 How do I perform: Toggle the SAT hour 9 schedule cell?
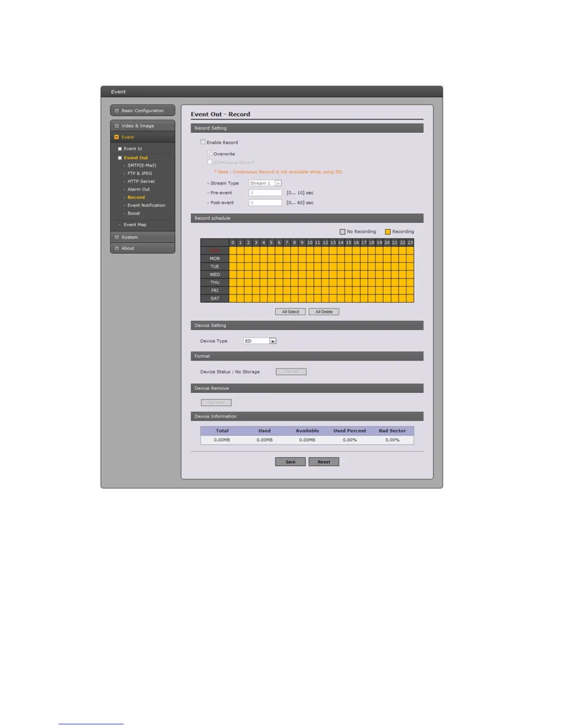302,298
